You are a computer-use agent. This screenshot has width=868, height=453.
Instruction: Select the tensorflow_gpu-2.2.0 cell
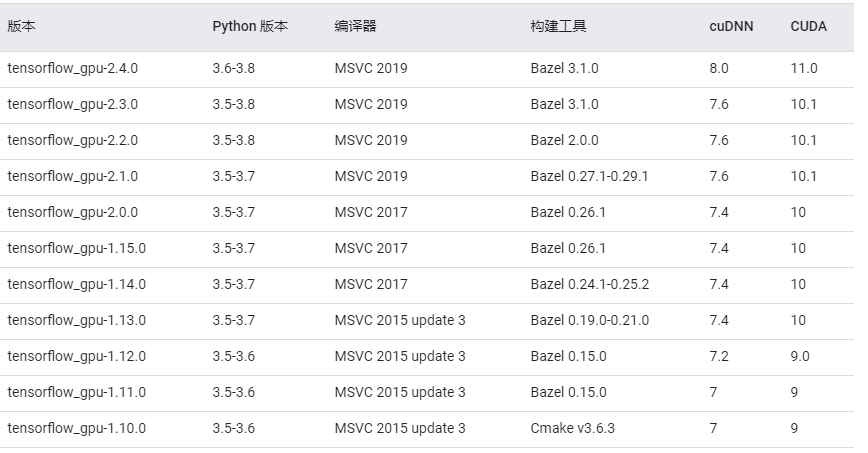tap(73, 140)
